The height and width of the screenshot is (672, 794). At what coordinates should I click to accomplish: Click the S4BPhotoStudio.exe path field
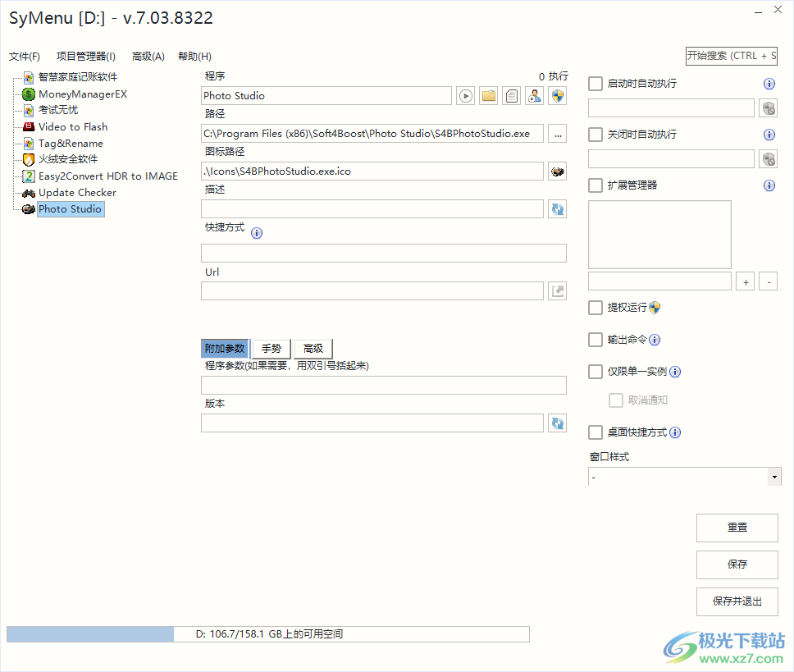click(372, 134)
